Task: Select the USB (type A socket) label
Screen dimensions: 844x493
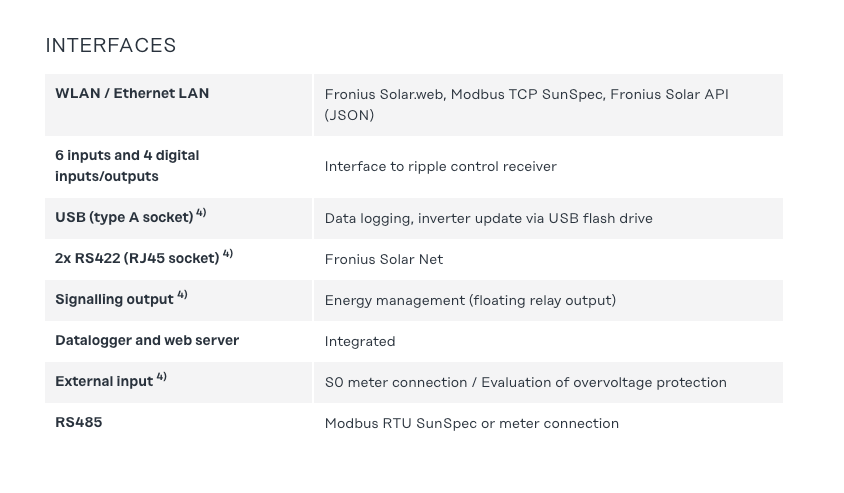Action: click(x=124, y=218)
